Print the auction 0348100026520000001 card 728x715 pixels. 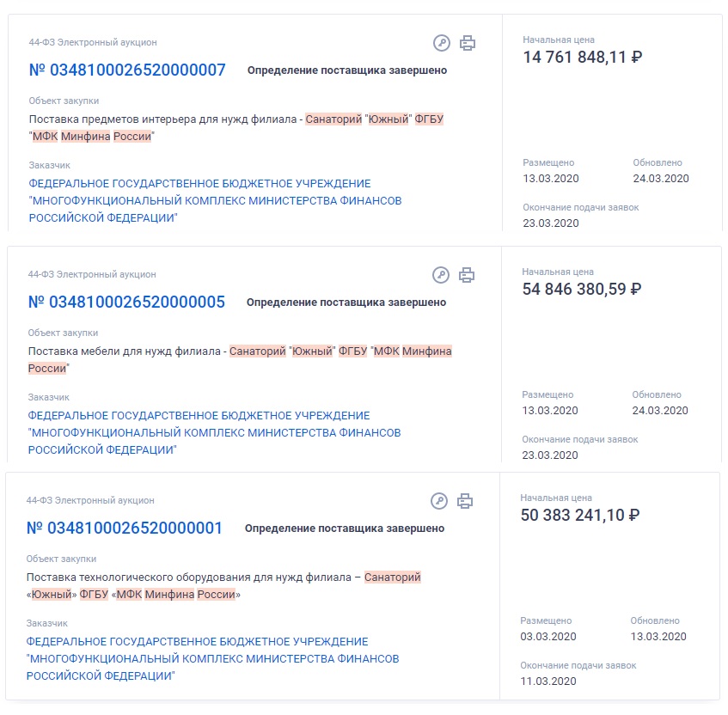[464, 501]
